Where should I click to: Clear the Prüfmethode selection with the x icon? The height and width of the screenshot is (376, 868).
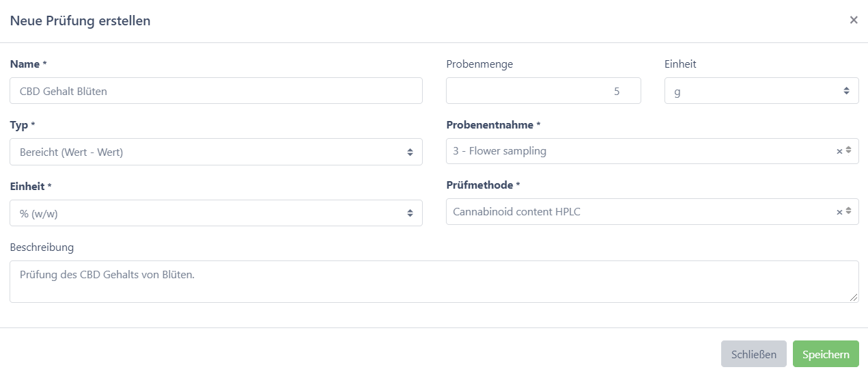[839, 212]
